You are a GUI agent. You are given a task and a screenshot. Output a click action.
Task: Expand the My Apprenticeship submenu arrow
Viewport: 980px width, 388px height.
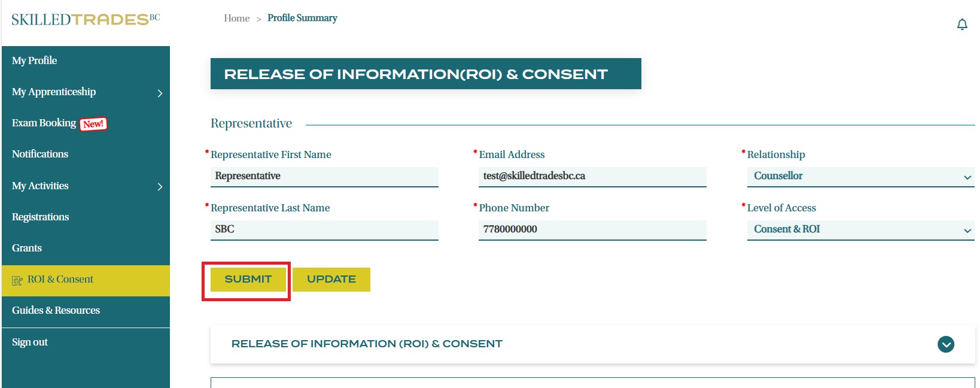[160, 93]
